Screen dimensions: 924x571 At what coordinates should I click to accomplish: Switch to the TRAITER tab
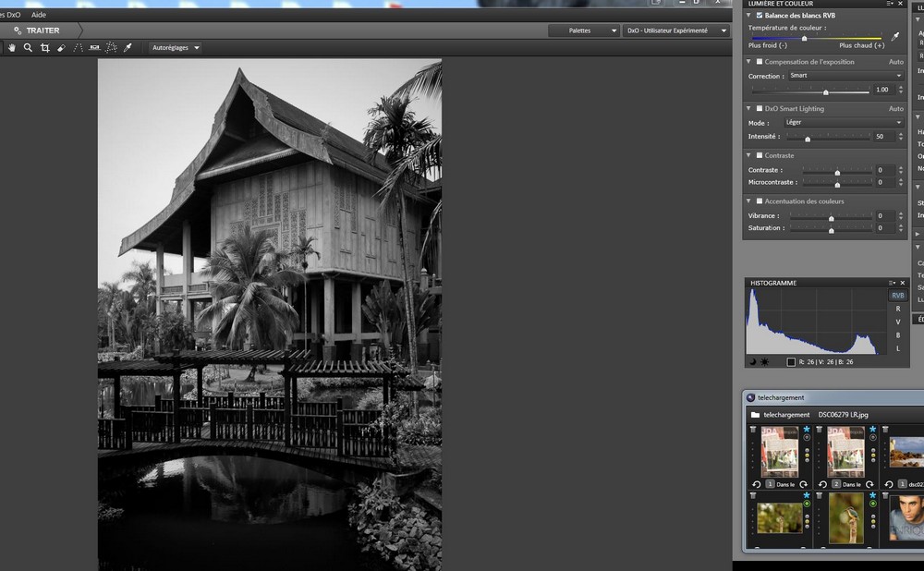pos(43,30)
